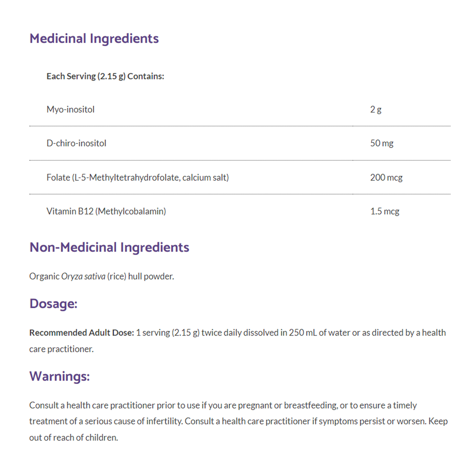Click the care practitioner text ending the dosage
This screenshot has height=476, width=476.
pyautogui.click(x=61, y=349)
